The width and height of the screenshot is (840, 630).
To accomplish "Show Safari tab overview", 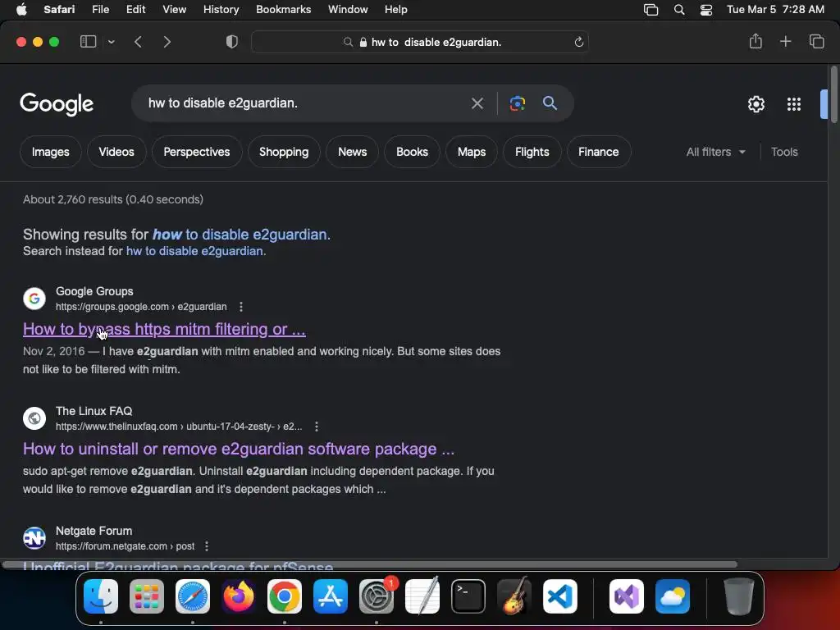I will (x=816, y=41).
